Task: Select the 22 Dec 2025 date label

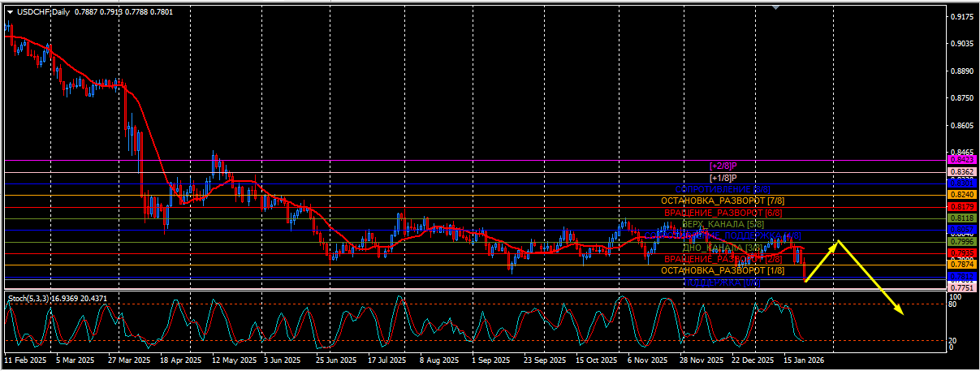Action: [x=753, y=359]
